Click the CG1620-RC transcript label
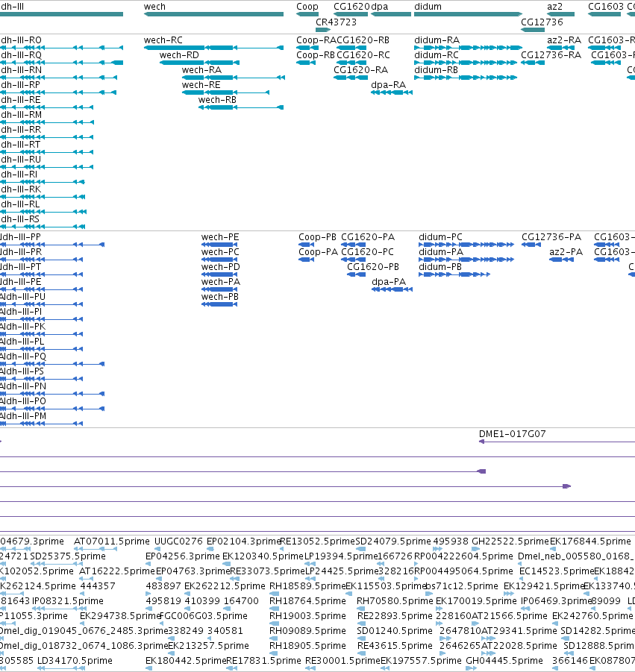The width and height of the screenshot is (635, 672). [363, 55]
